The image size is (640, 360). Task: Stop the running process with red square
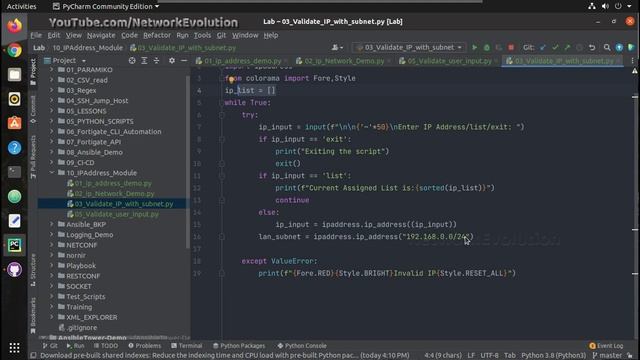pos(511,48)
